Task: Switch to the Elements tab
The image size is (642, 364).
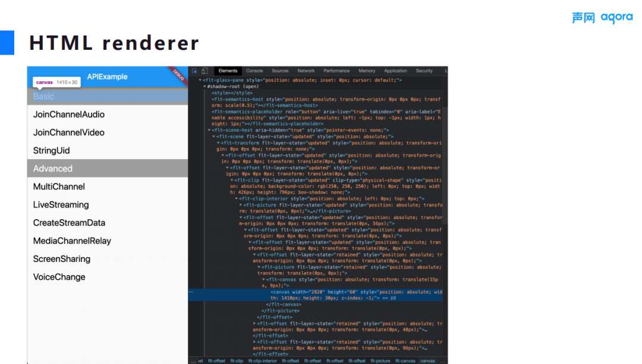Action: click(x=228, y=71)
